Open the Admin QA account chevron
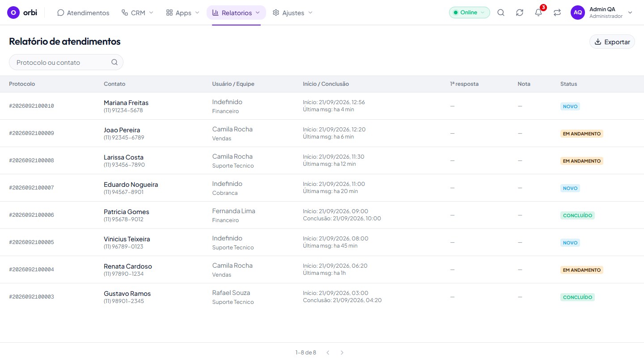 click(x=630, y=13)
